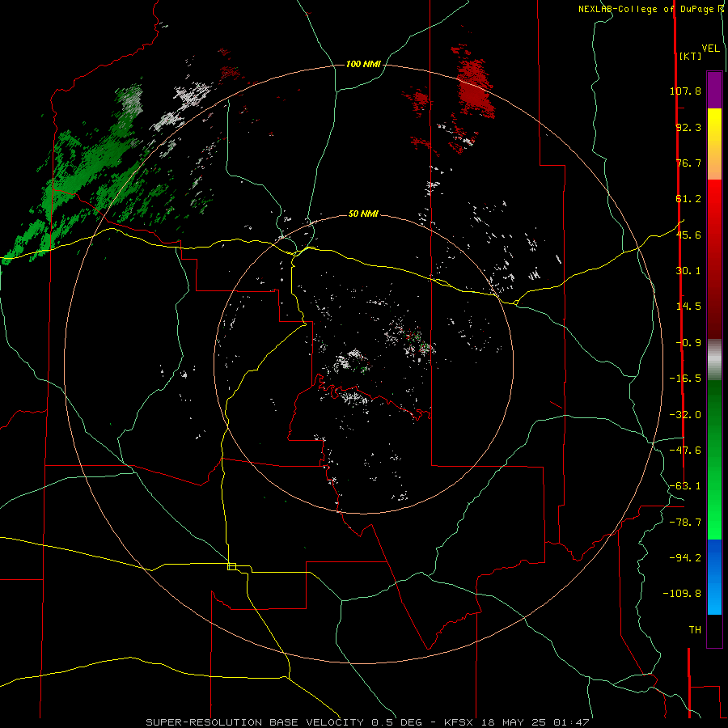Click the 100 NMI range ring label

pyautogui.click(x=363, y=64)
